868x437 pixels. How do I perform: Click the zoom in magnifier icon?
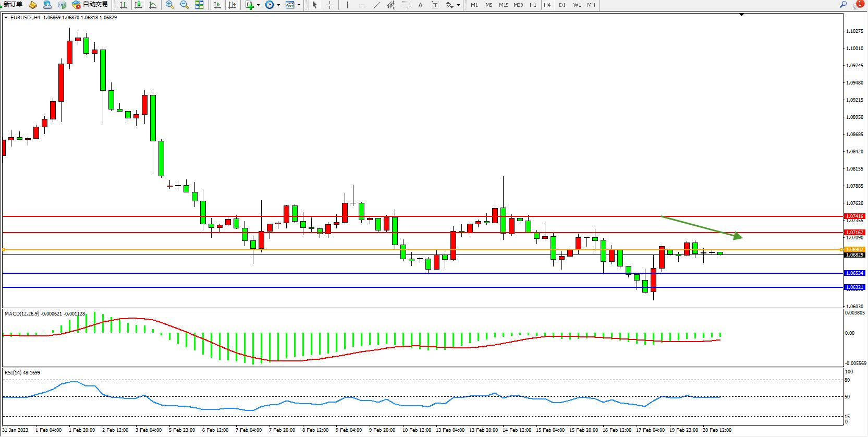click(170, 5)
